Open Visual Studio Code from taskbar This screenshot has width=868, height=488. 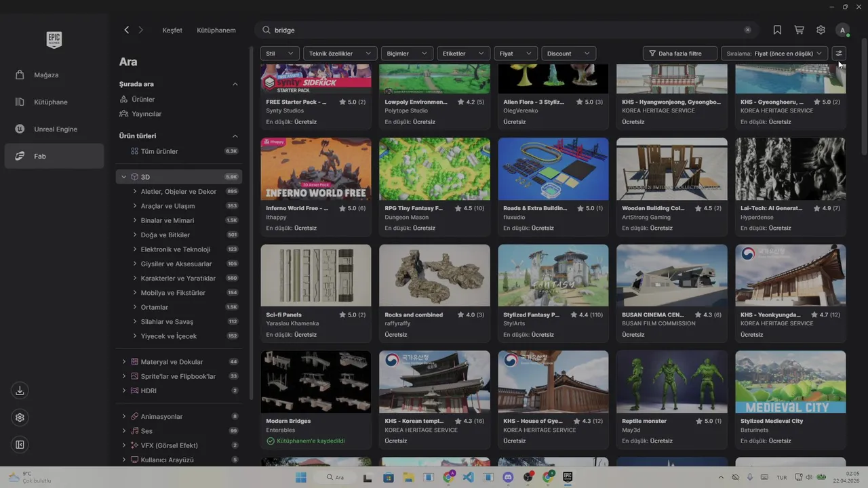468,477
